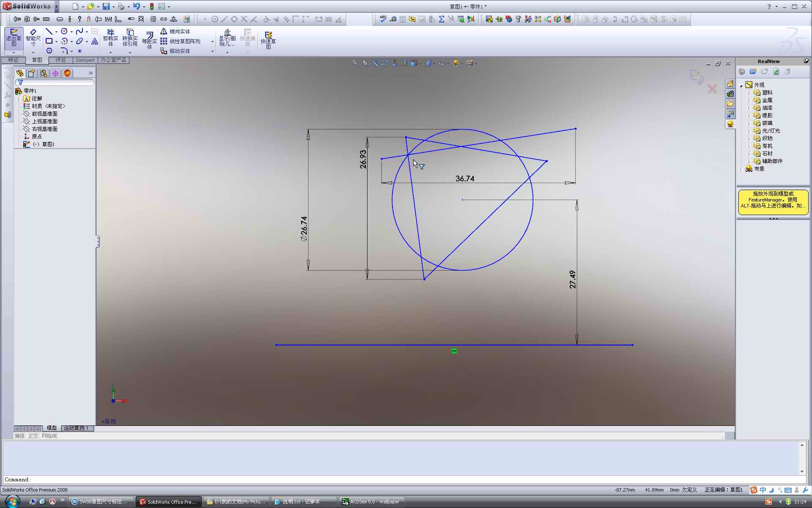Toggle 正交 ortho mode in status bar
Viewport: 812px width, 508px height.
[x=33, y=436]
